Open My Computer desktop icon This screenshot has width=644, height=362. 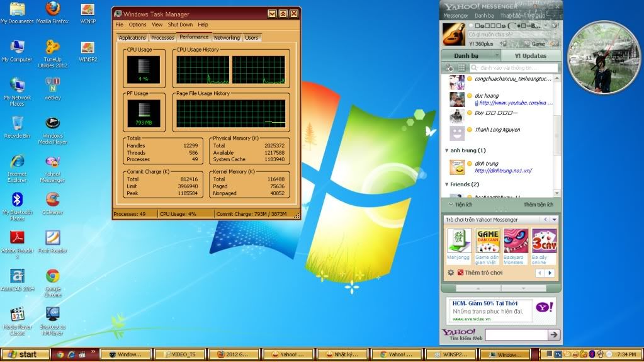pos(17,52)
